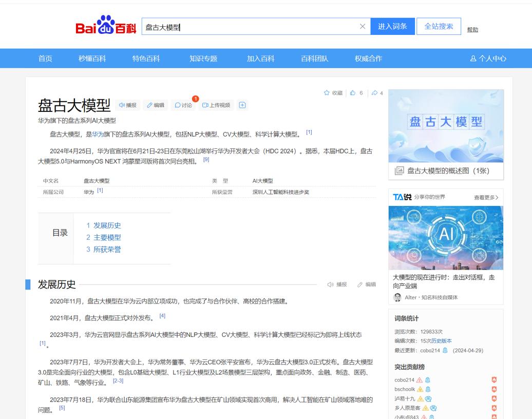Screen dimensions: 532x419
Task: Click the thumbs-up like icon
Action: (x=353, y=92)
